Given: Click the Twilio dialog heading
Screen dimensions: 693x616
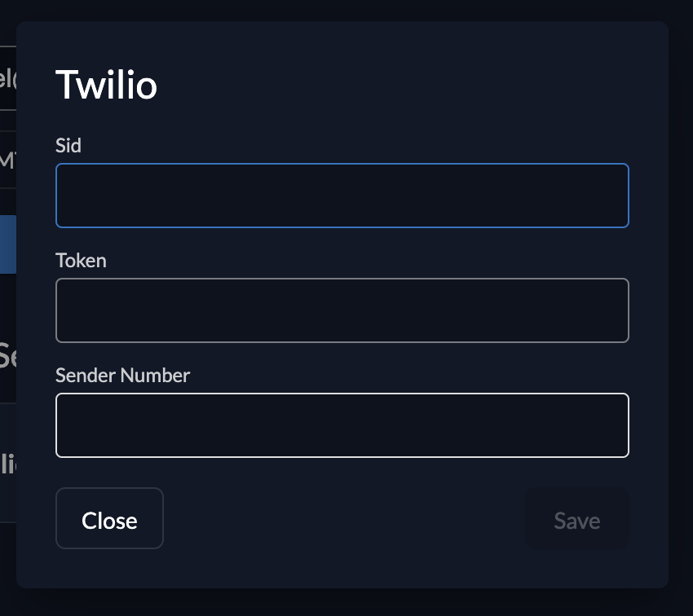Looking at the screenshot, I should [x=106, y=85].
